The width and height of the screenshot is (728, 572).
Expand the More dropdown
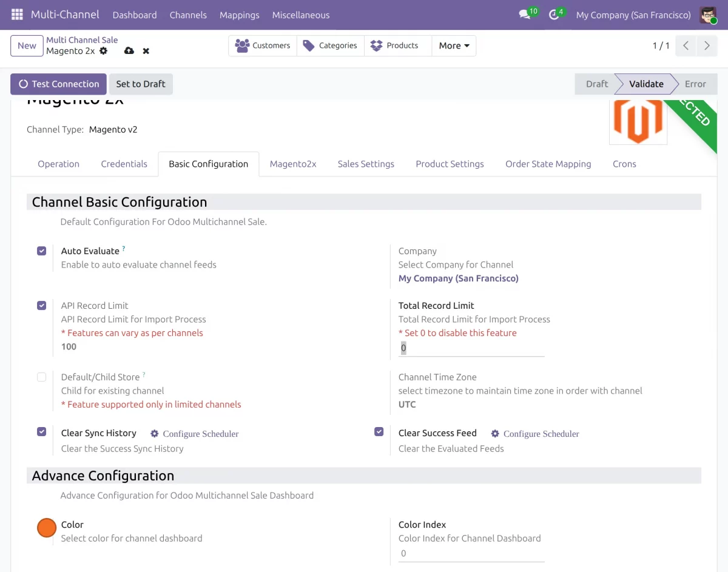pyautogui.click(x=454, y=45)
